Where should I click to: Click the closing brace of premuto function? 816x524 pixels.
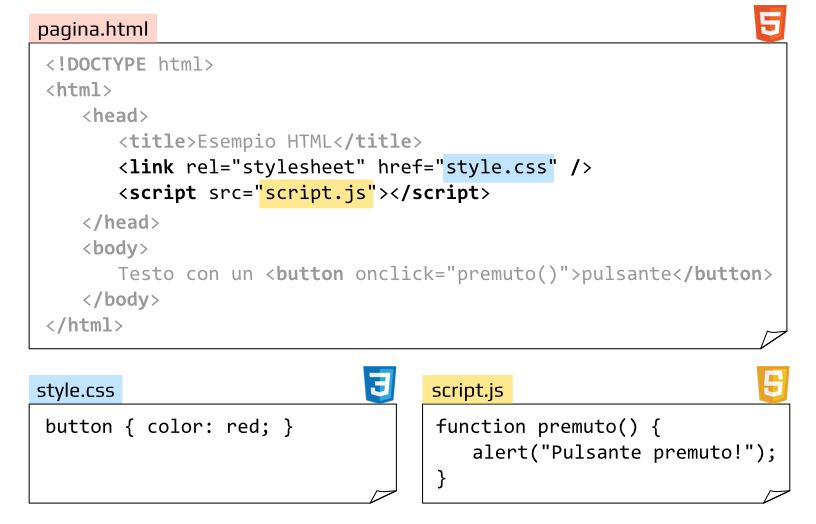(x=441, y=478)
